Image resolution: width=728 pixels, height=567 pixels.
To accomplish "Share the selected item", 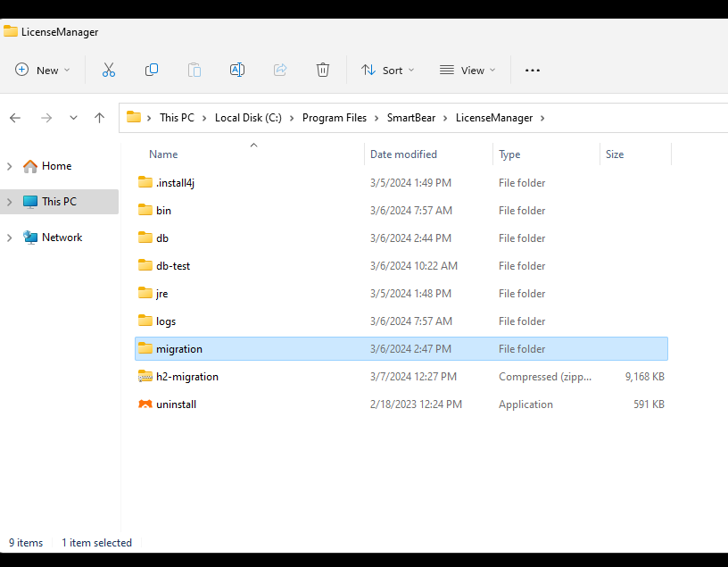I will (x=280, y=70).
